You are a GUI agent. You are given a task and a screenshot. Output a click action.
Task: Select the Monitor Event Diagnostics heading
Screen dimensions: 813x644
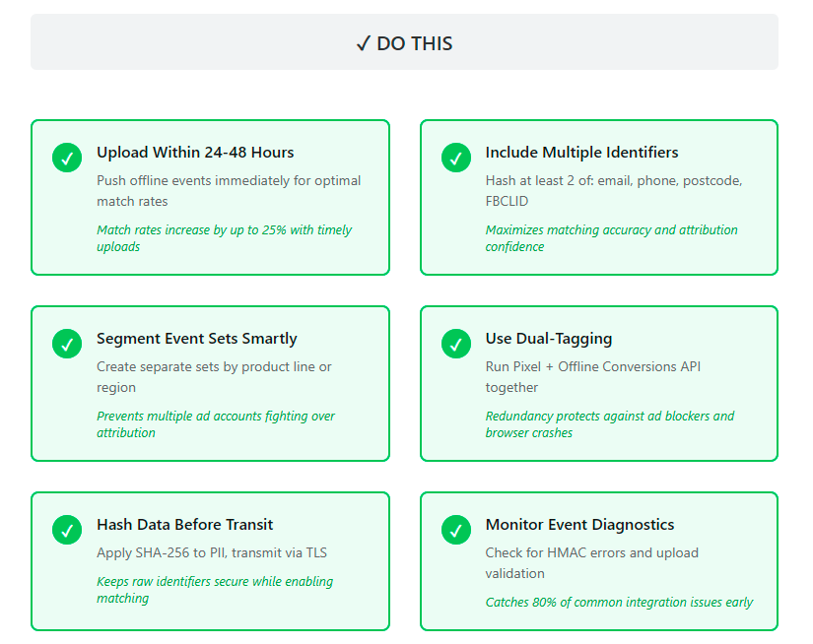coord(579,524)
